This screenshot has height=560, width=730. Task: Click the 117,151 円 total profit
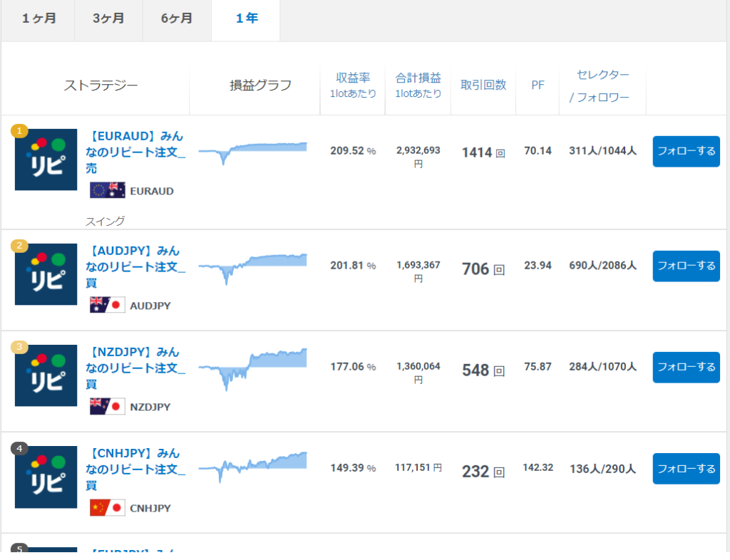coord(418,467)
